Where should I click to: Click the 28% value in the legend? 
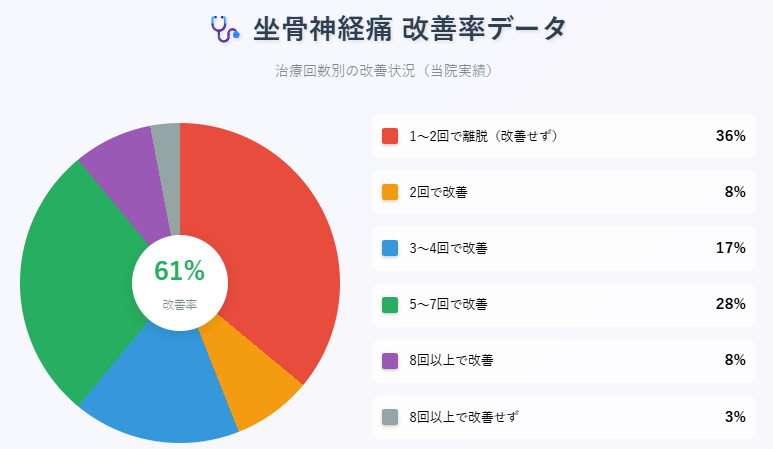pos(731,304)
